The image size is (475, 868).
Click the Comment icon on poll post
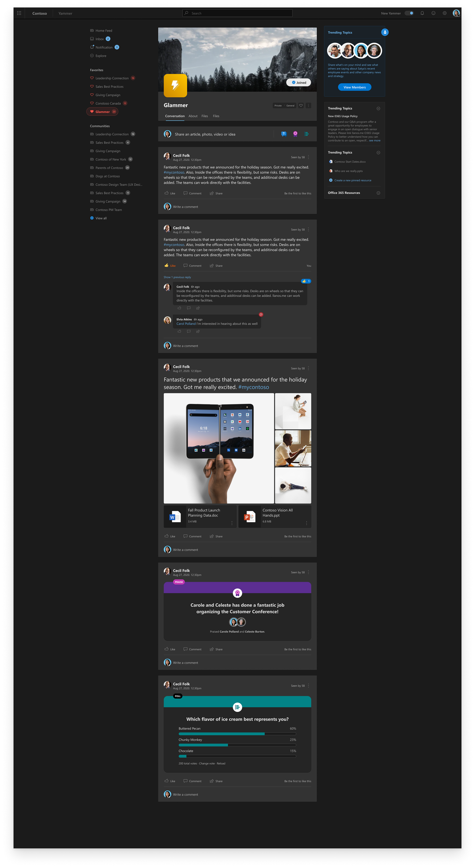[185, 781]
